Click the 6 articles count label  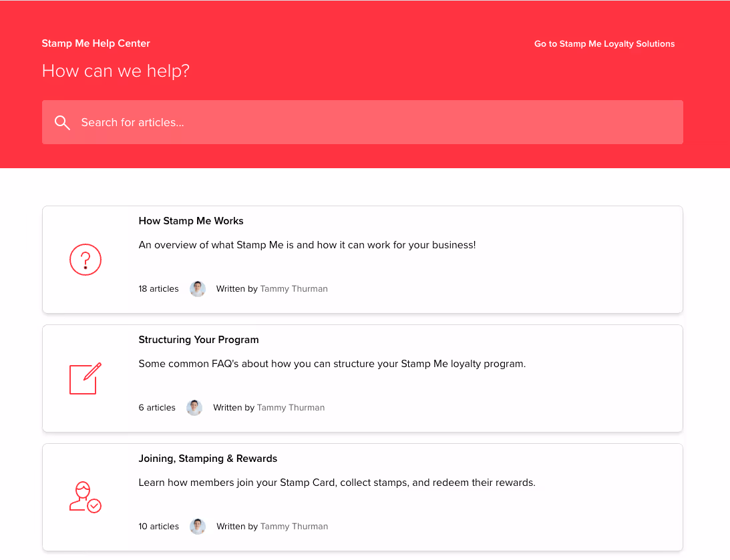pos(157,407)
